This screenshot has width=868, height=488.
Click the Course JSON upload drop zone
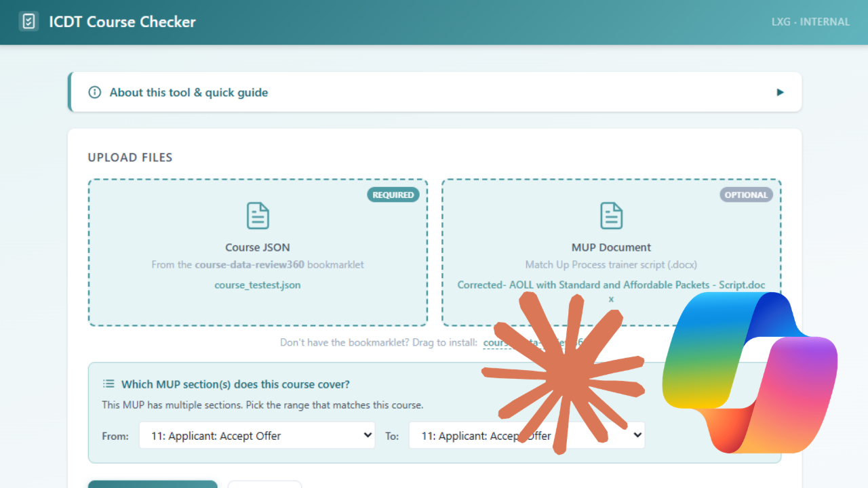[x=258, y=252]
